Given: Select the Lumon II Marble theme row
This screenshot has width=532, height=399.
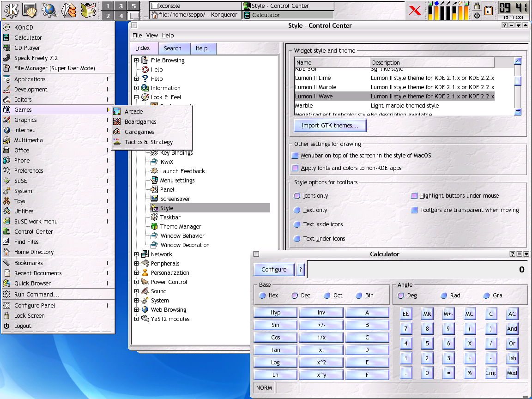Looking at the screenshot, I should click(394, 87).
